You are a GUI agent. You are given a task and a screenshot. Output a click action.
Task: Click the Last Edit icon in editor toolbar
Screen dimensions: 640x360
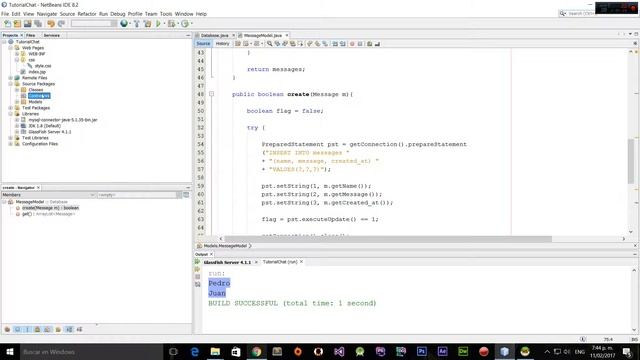(x=238, y=44)
